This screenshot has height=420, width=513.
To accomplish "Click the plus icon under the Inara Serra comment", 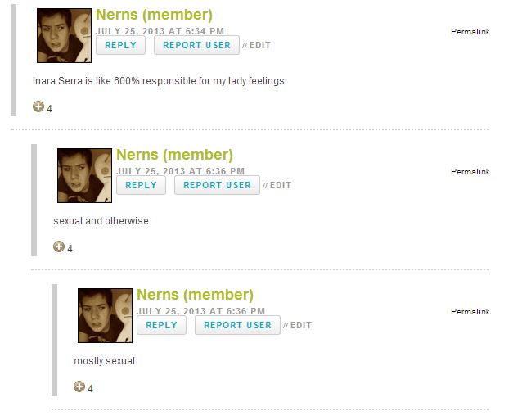I will [38, 106].
